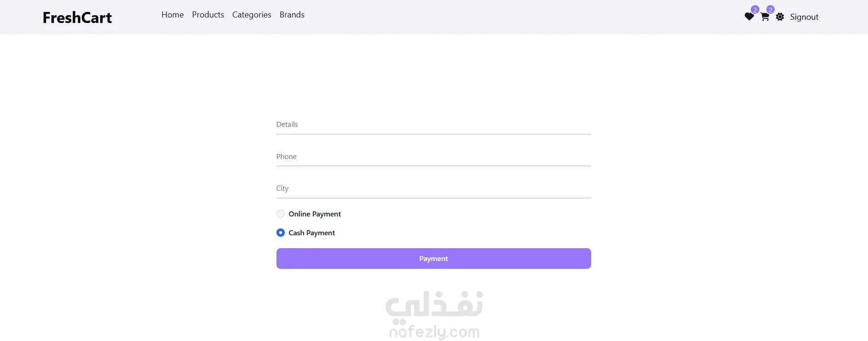Open the Products nav link
The image size is (868, 341).
coord(208,15)
